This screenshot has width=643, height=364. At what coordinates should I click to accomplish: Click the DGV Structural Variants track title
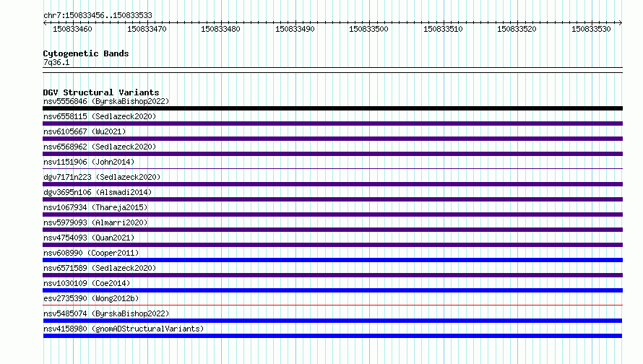pyautogui.click(x=101, y=92)
